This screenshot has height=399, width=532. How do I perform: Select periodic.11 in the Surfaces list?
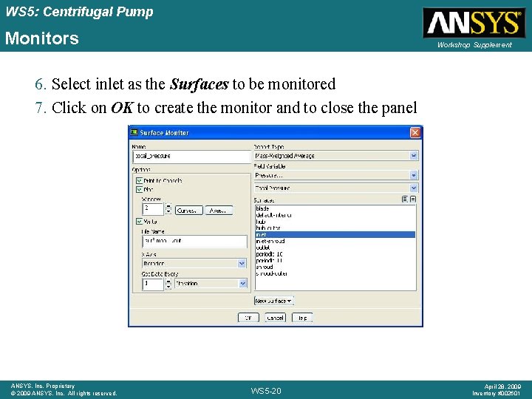coord(335,261)
